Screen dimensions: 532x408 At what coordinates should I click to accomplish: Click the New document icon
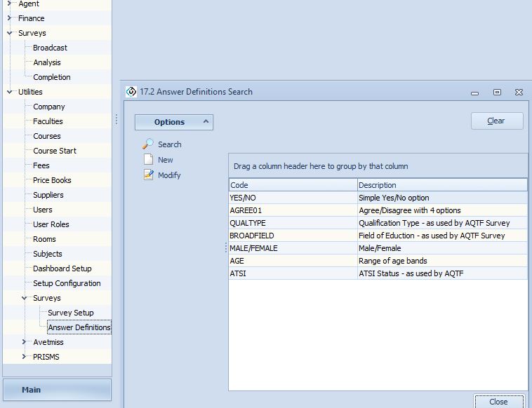tap(148, 160)
